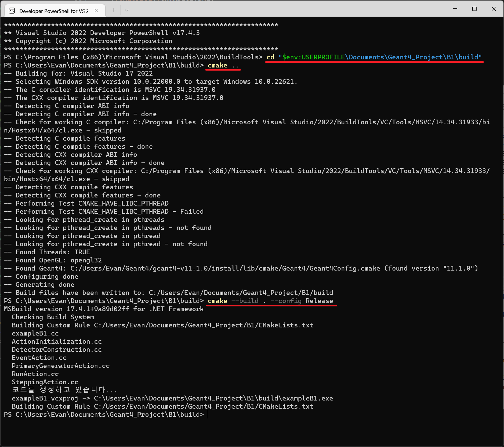Click the DetectorConstruction.cc output line
Viewport: 504px width, 447px height.
[57, 350]
